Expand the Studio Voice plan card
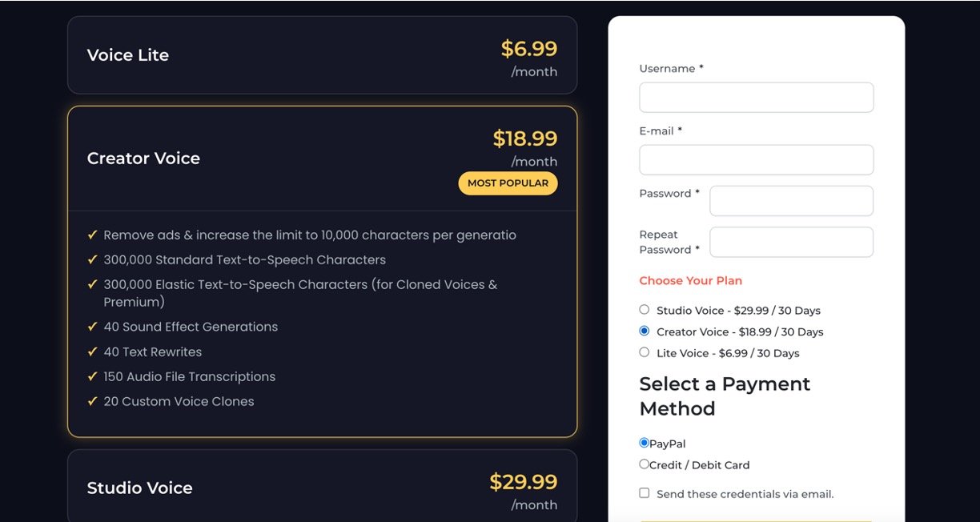980x522 pixels. pyautogui.click(x=322, y=488)
